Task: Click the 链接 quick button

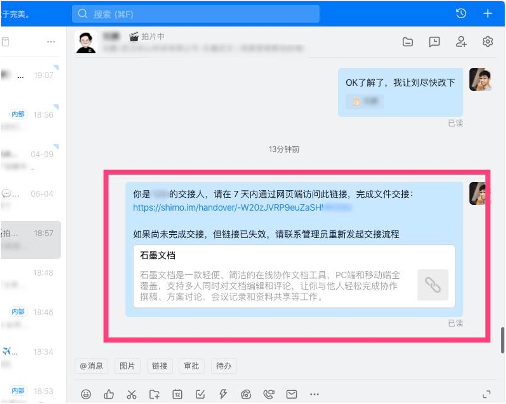Action: (159, 366)
